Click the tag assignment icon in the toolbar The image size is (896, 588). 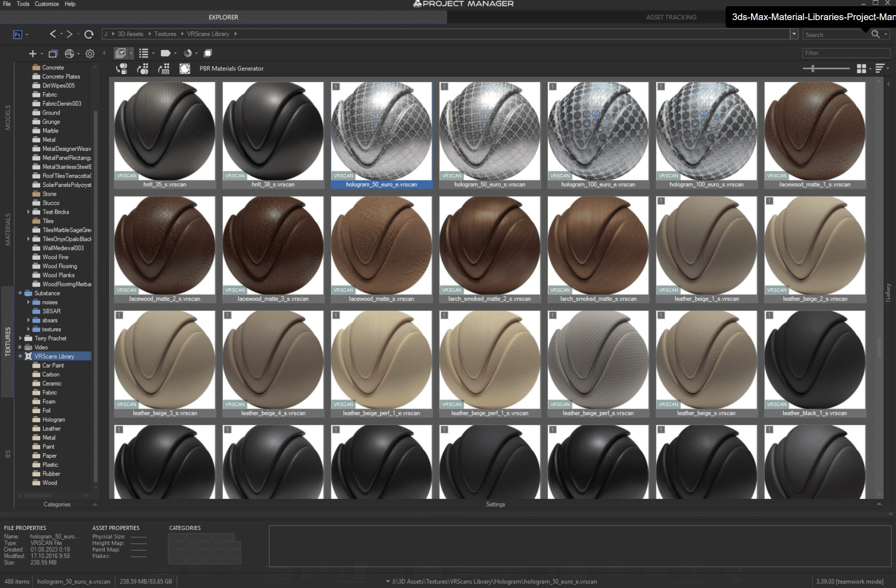166,54
